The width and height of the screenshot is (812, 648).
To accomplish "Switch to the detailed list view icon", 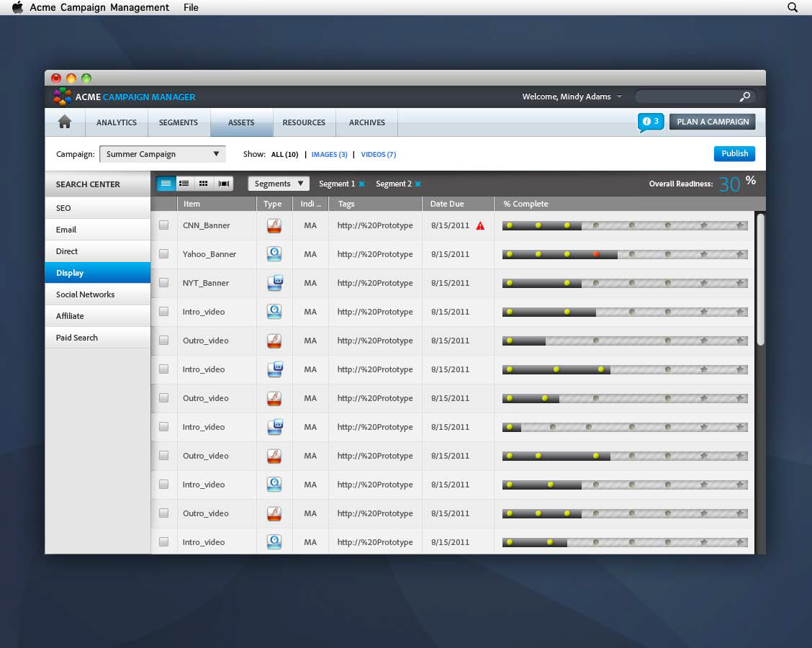I will click(184, 184).
